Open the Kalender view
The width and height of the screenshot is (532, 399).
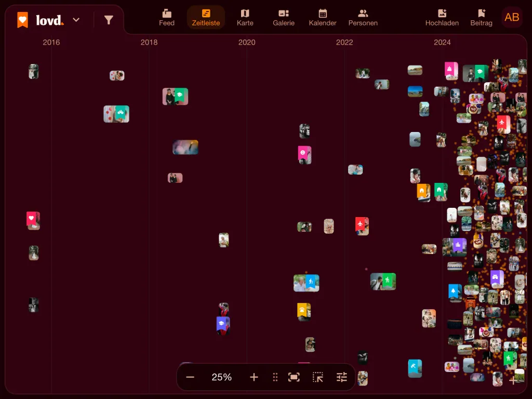coord(323,18)
